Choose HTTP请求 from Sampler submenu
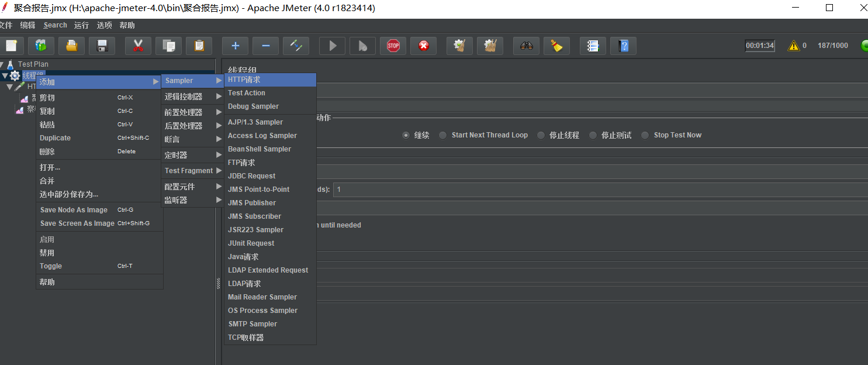This screenshot has height=365, width=868. tap(270, 80)
